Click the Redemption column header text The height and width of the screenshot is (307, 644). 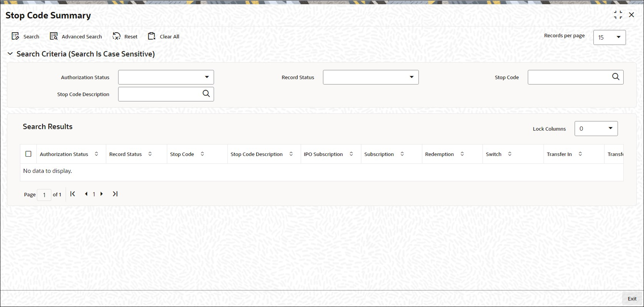click(x=439, y=154)
